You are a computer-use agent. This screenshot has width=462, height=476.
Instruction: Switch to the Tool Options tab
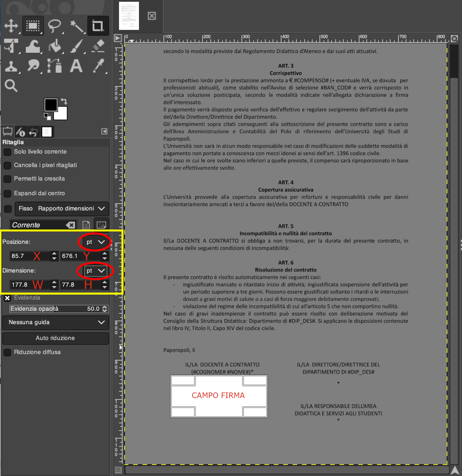8,132
